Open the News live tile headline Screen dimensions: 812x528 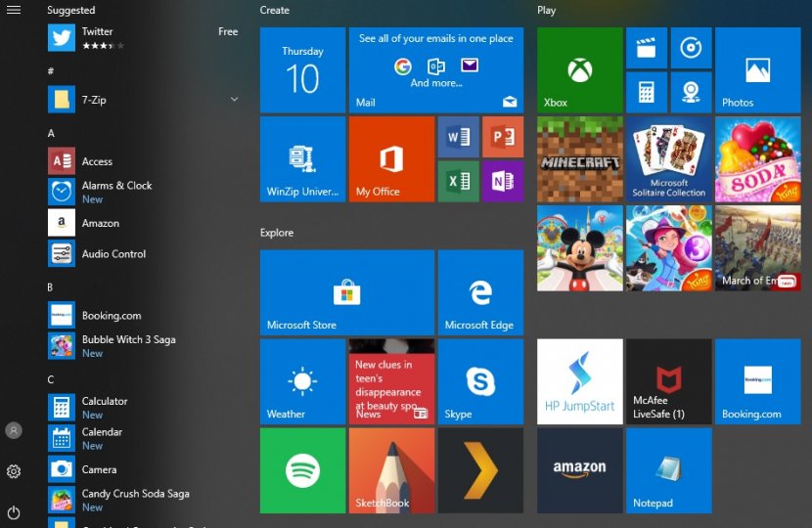click(391, 381)
